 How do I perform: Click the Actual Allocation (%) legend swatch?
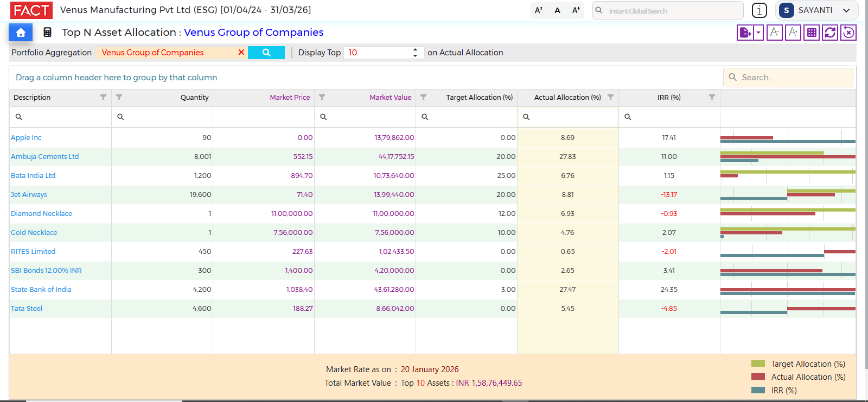click(758, 377)
